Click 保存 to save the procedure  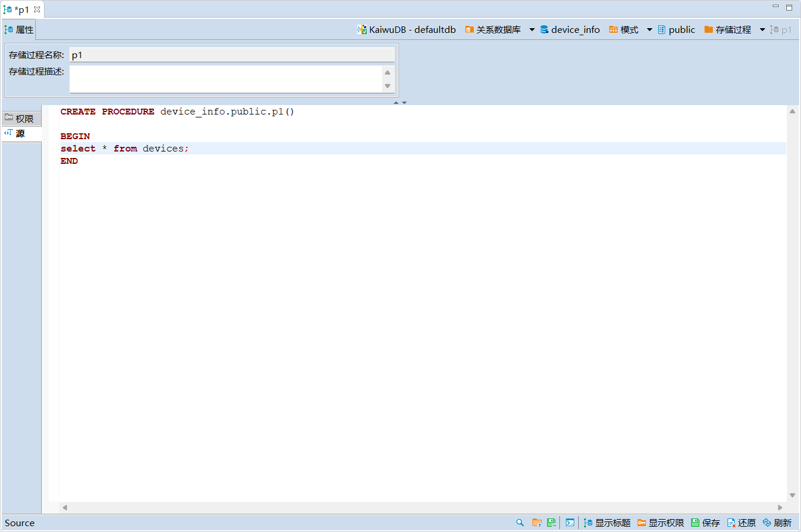[x=705, y=523]
